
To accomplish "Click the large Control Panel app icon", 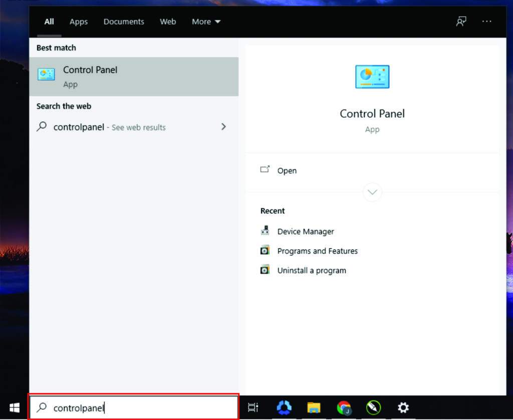I will click(372, 77).
